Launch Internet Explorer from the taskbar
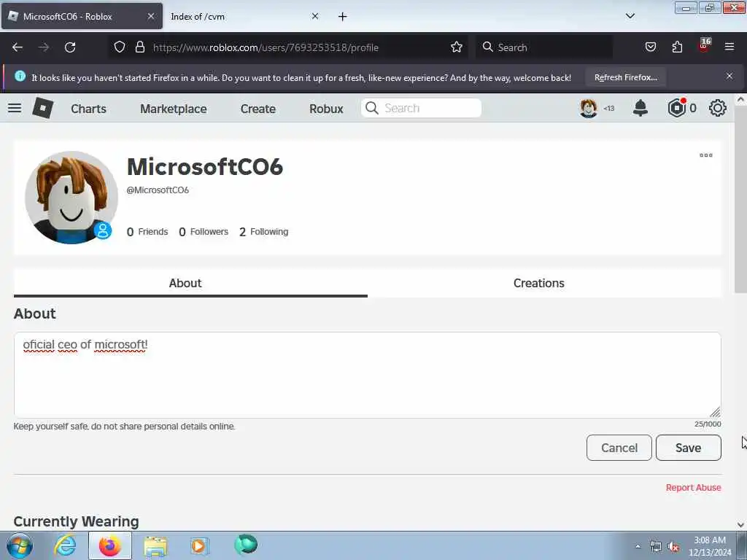 (x=65, y=545)
